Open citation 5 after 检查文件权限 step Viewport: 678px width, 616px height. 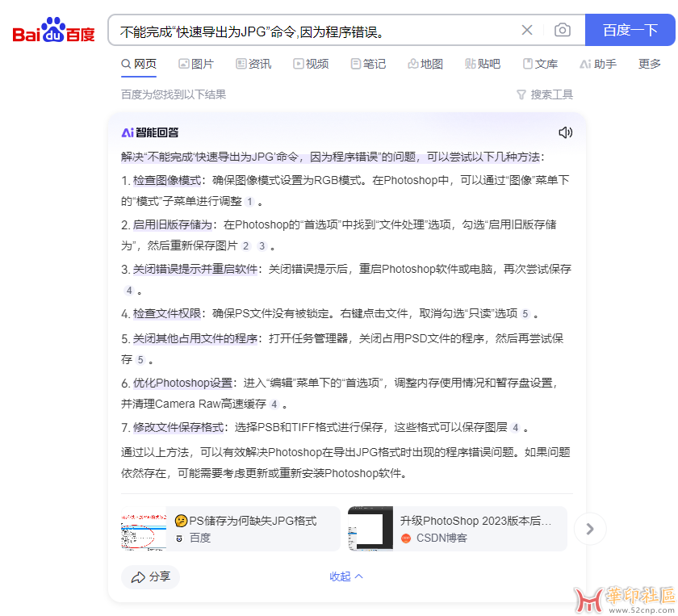point(525,313)
